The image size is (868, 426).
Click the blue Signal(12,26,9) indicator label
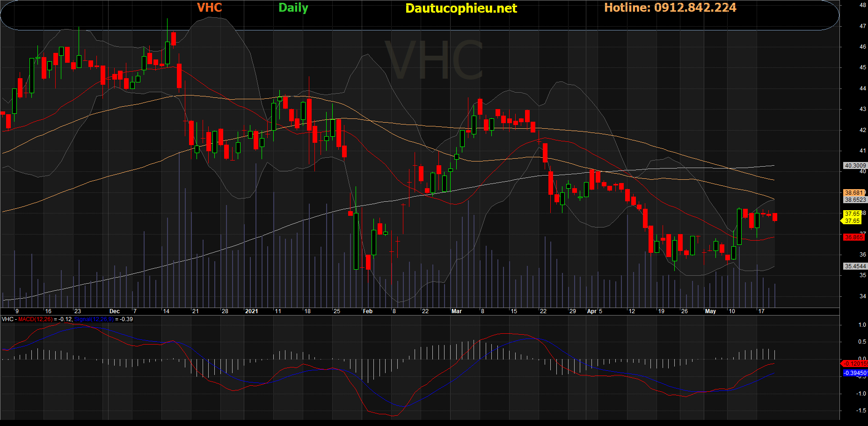coord(94,319)
